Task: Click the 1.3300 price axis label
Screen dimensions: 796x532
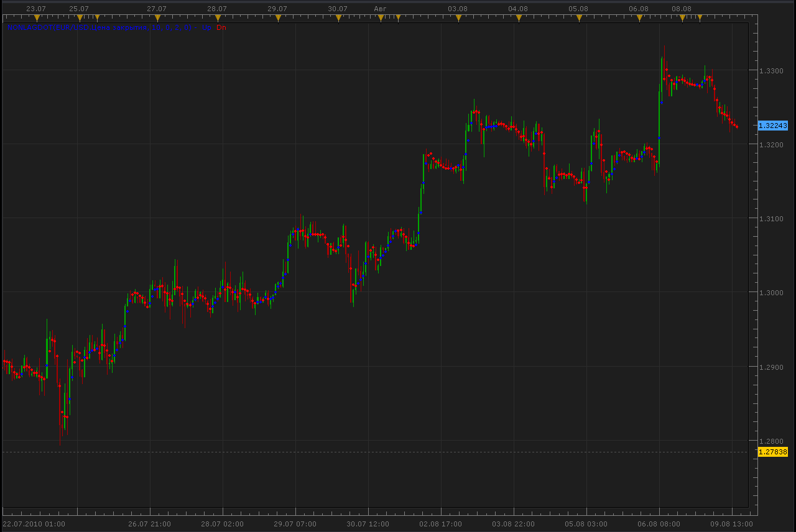Action: click(x=771, y=71)
